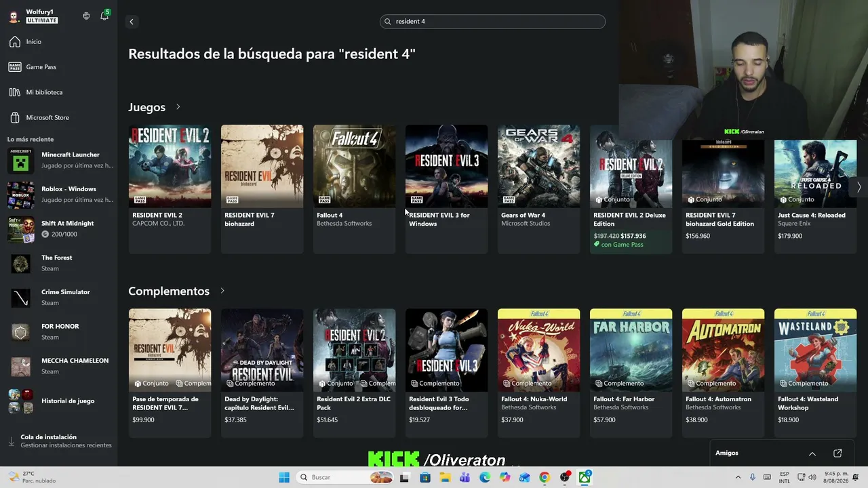The width and height of the screenshot is (868, 488).
Task: Open Fallout 4: Nuka-World add-on
Action: [x=538, y=373]
